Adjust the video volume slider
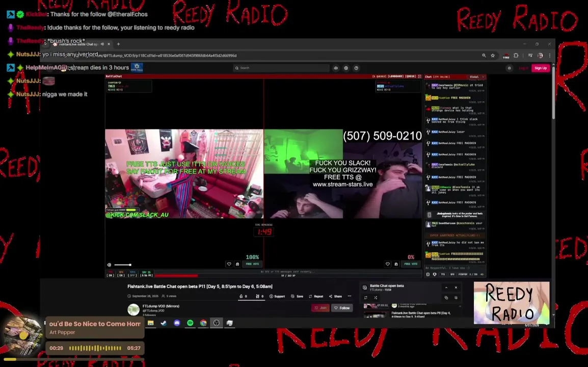The height and width of the screenshot is (367, 588). pyautogui.click(x=123, y=265)
